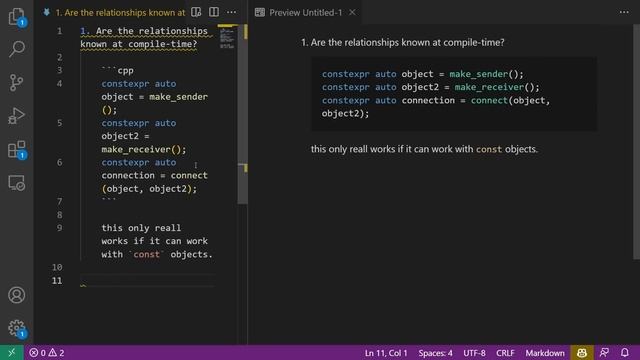Open the Manage settings gear
Screen dimensions: 640x360
pyautogui.click(x=17, y=328)
